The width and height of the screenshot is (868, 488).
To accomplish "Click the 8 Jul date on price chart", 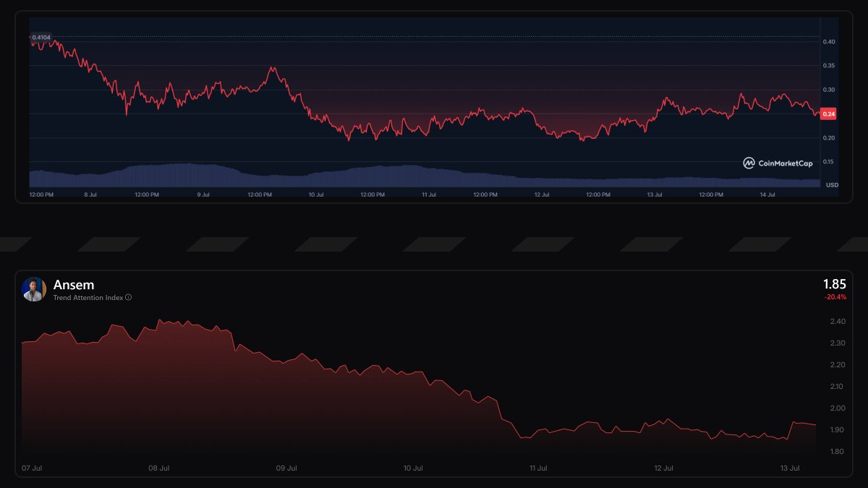I will [90, 194].
